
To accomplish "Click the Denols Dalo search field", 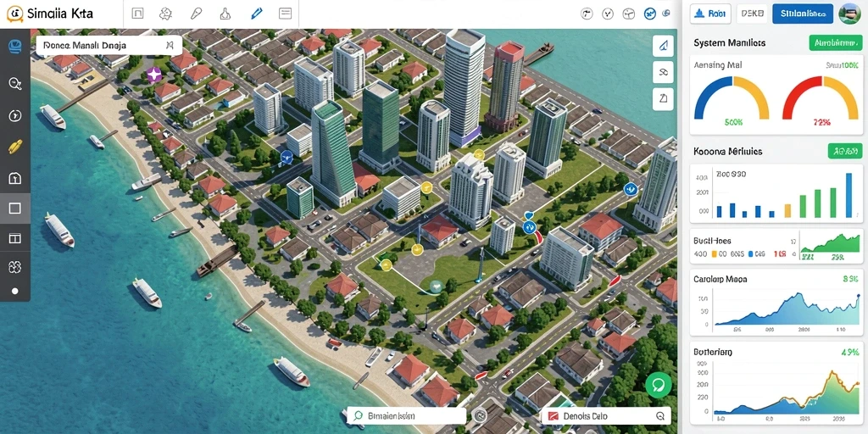I will coord(605,415).
